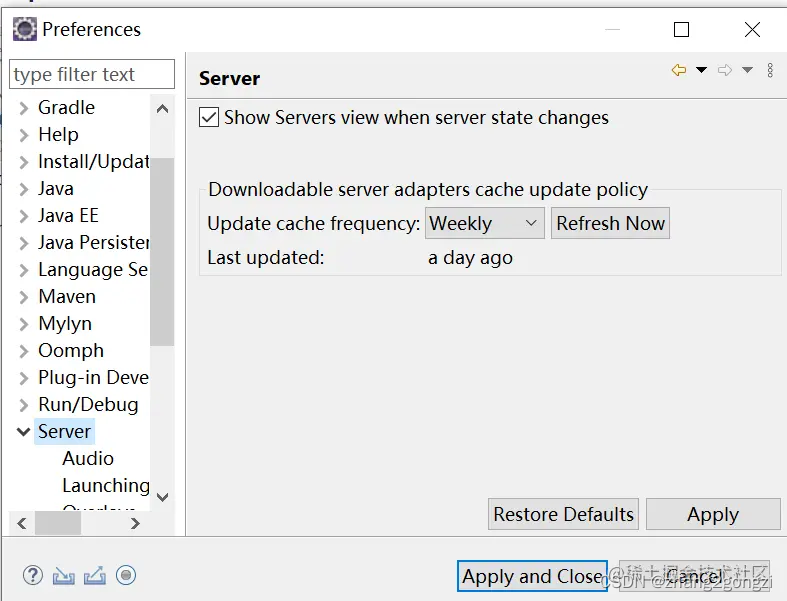Click the Oomph preference recorder icon
The height and width of the screenshot is (601, 787).
126,575
